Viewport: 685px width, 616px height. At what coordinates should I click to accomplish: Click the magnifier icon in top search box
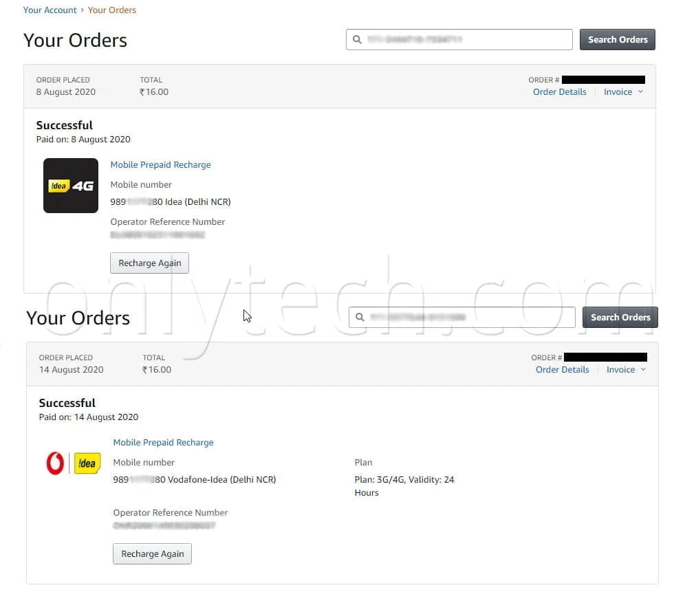(357, 40)
